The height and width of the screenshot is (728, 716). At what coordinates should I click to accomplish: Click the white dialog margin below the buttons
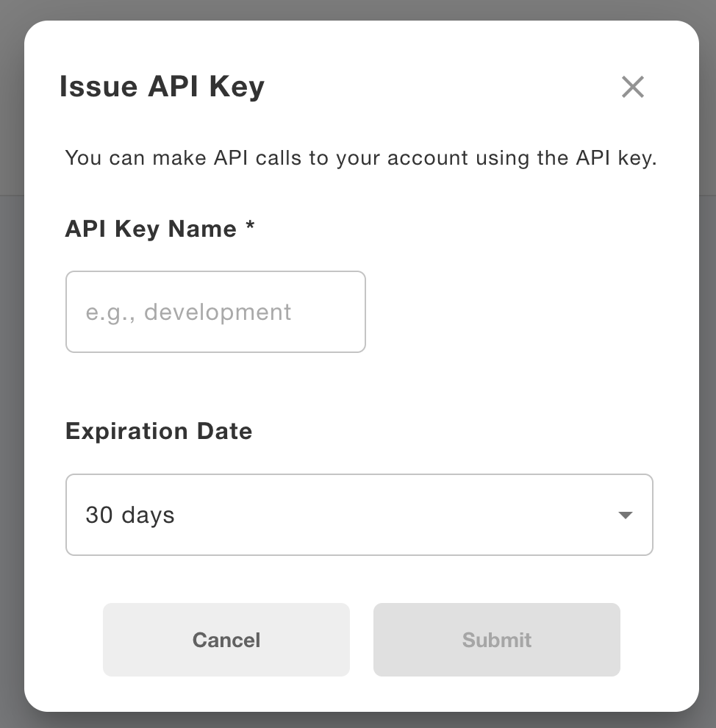360,694
